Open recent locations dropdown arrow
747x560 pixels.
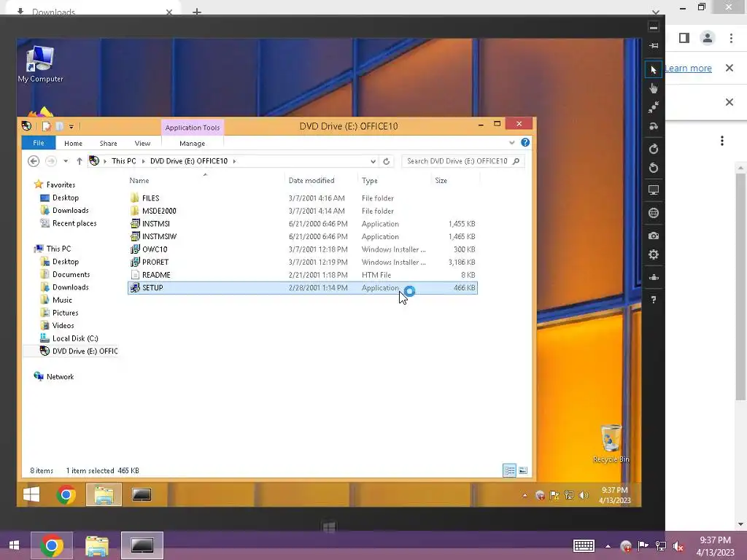66,161
